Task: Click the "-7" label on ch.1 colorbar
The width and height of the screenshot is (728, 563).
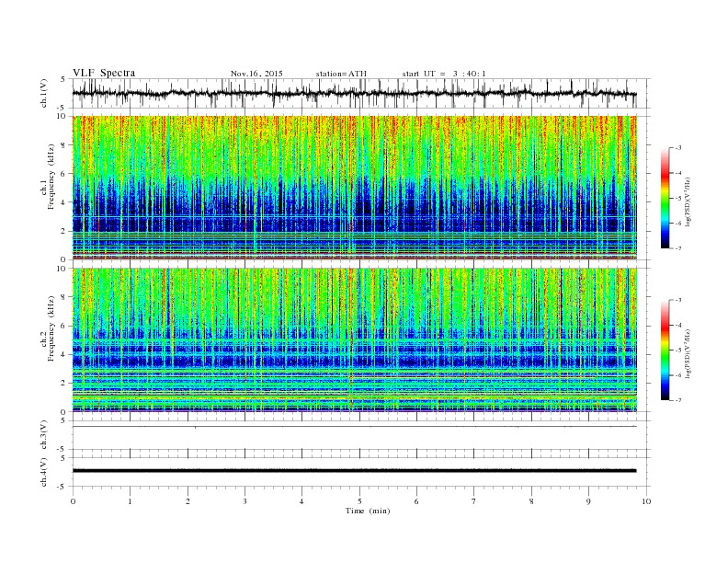Action: 677,248
